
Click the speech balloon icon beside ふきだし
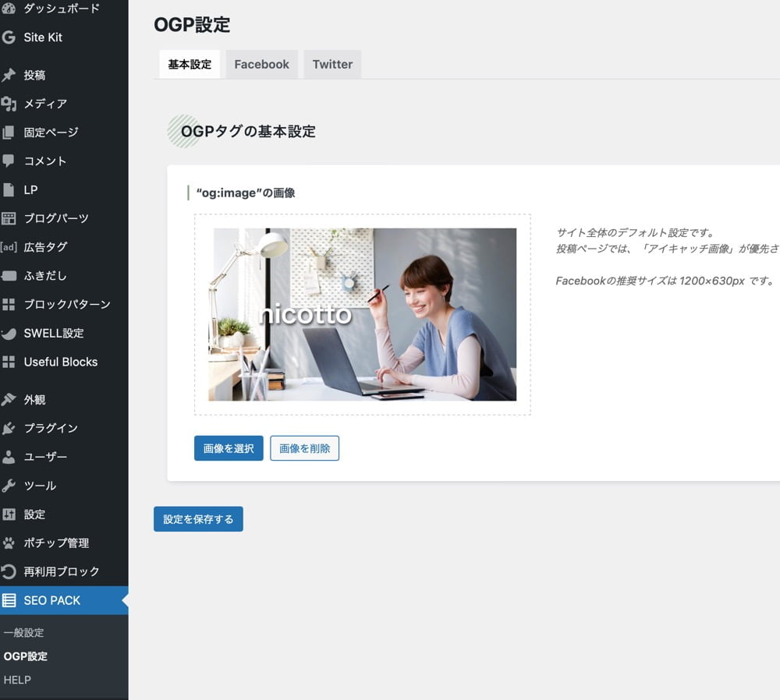(9, 276)
